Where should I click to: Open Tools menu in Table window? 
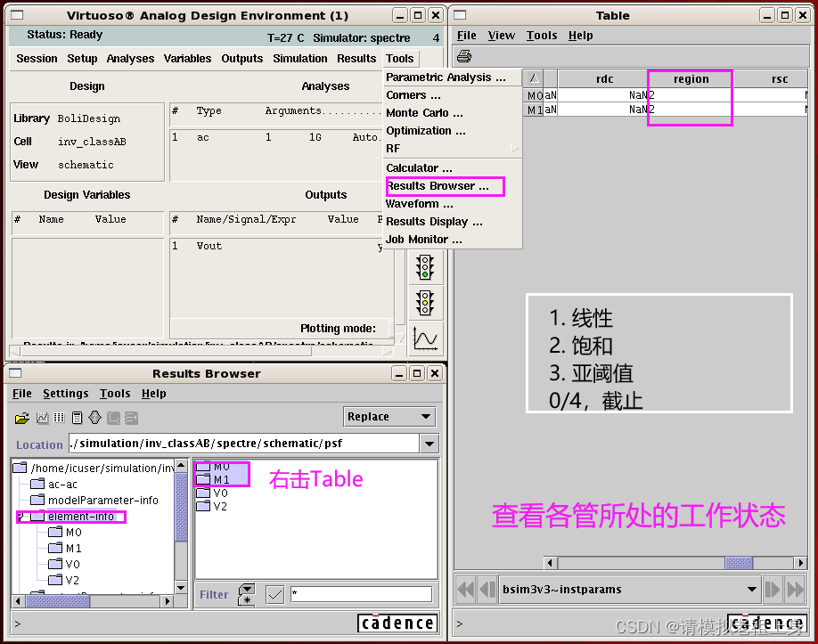pyautogui.click(x=542, y=36)
